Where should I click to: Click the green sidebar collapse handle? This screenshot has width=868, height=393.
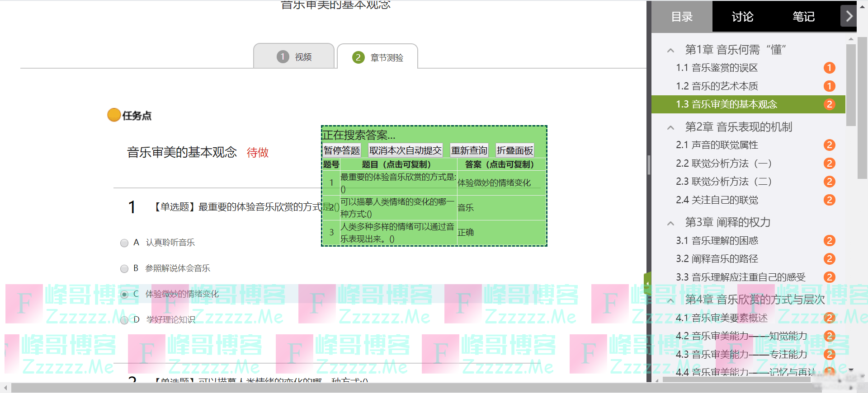[647, 284]
